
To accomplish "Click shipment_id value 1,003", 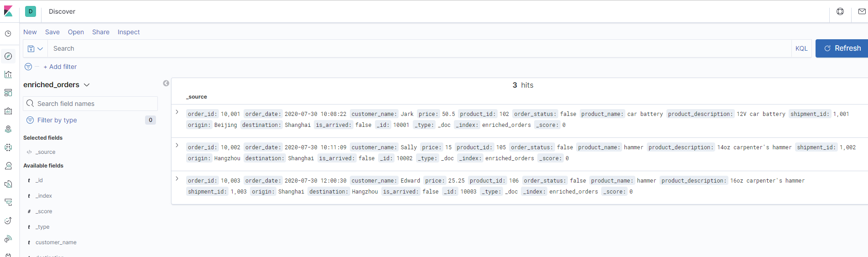I will [239, 192].
